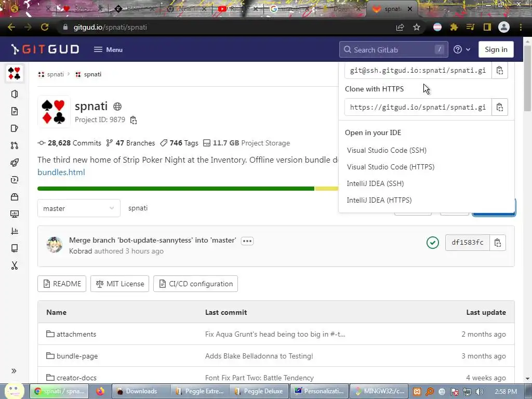Open in Visual Studio Code (HTTPS)
Screen dimensions: 532x399
pos(391,167)
